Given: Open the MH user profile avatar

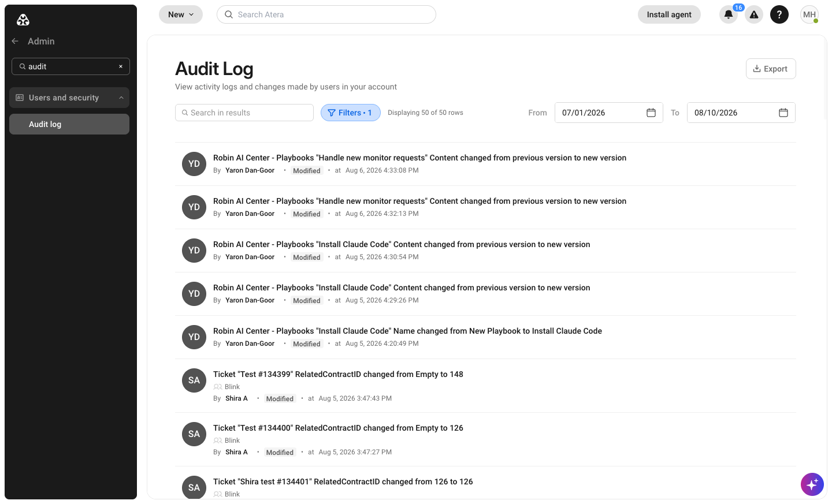Looking at the screenshot, I should 809,14.
